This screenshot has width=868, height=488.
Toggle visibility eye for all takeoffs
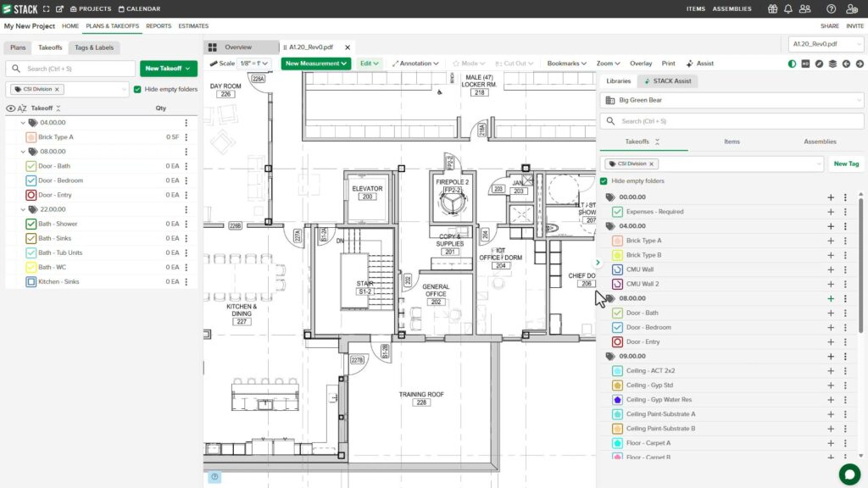pyautogui.click(x=10, y=108)
